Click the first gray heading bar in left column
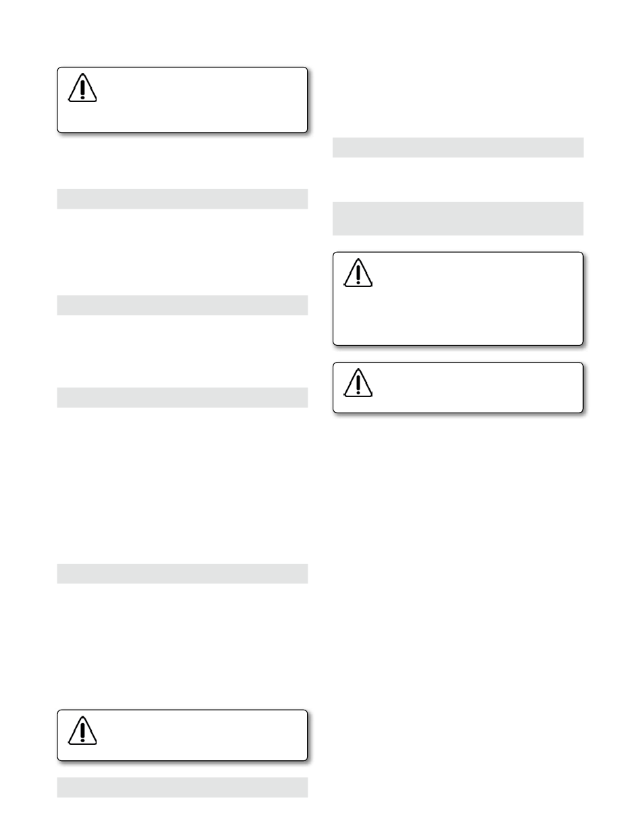This screenshot has height=840, width=641. 182,199
